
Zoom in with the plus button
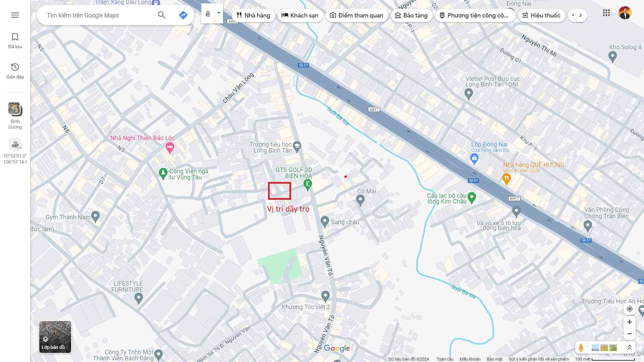pos(630,322)
